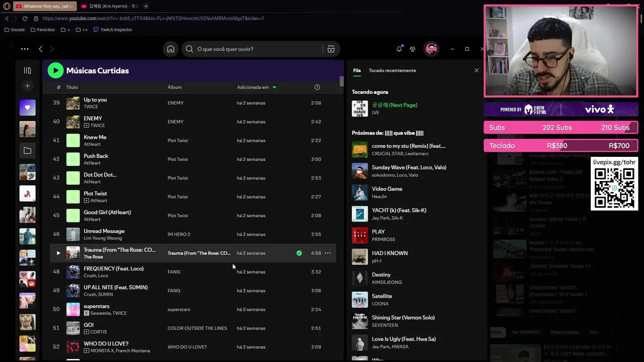Open Lim Young Woong artist link
The height and width of the screenshot is (362, 644).
(x=103, y=238)
